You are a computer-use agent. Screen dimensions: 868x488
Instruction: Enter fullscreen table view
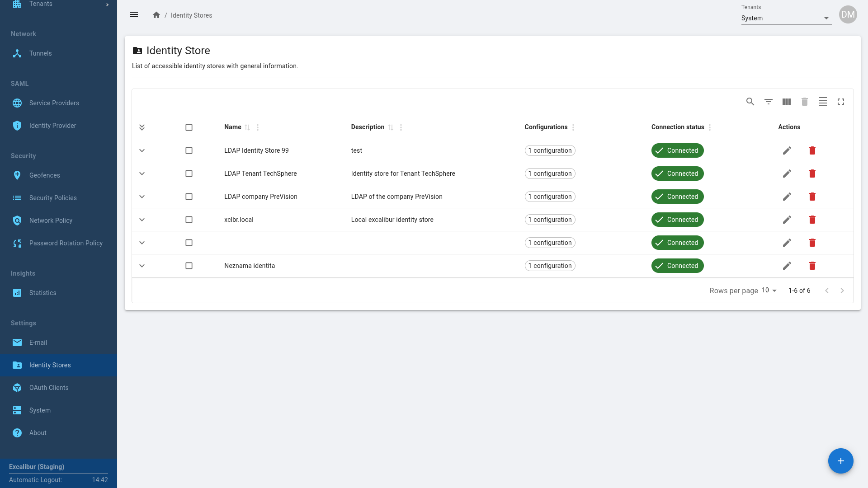coord(840,102)
